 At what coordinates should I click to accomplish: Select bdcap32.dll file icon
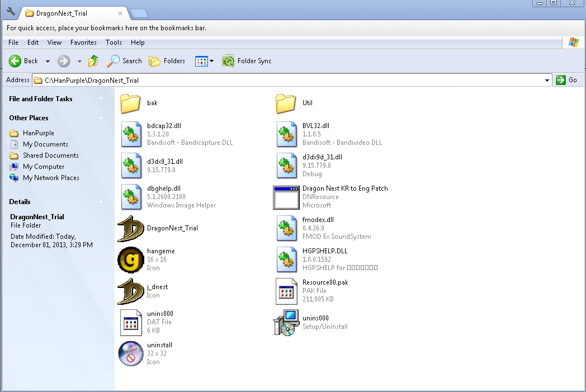[131, 134]
